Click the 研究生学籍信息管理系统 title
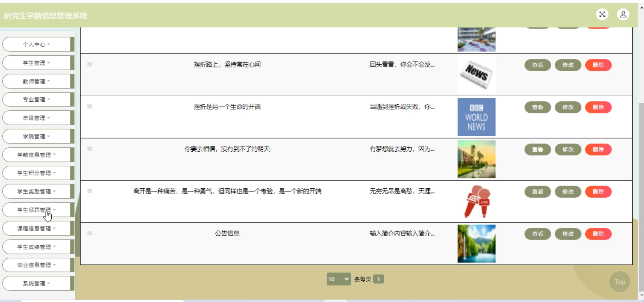 tap(46, 16)
